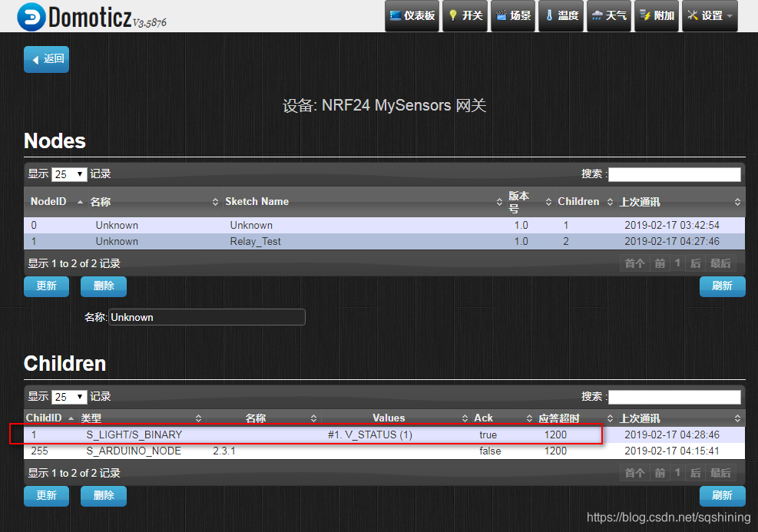Go to Children 最后 last page
The image size is (758, 532).
point(720,473)
